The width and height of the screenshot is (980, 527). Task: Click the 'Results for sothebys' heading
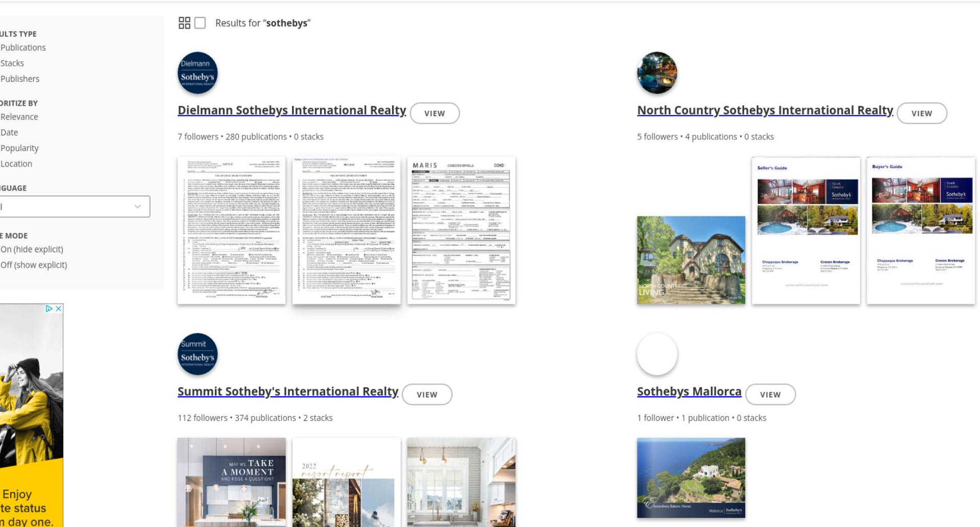coord(263,23)
